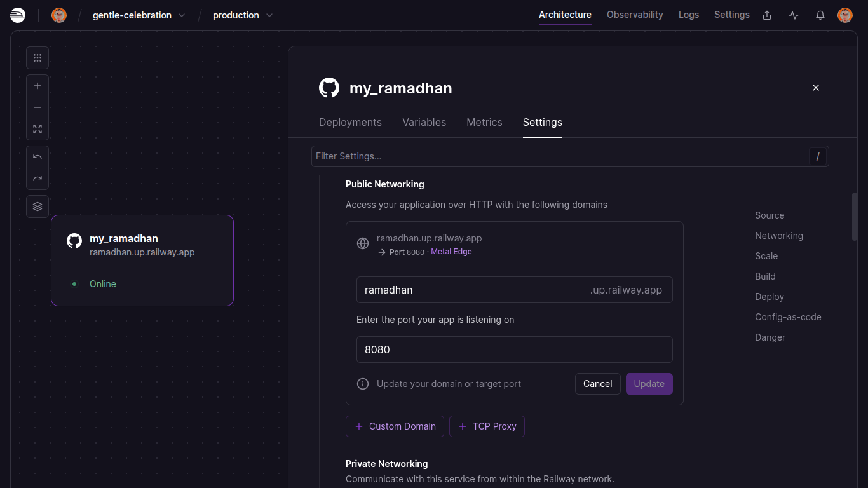
Task: Open the activity pulse icon
Action: point(794,15)
